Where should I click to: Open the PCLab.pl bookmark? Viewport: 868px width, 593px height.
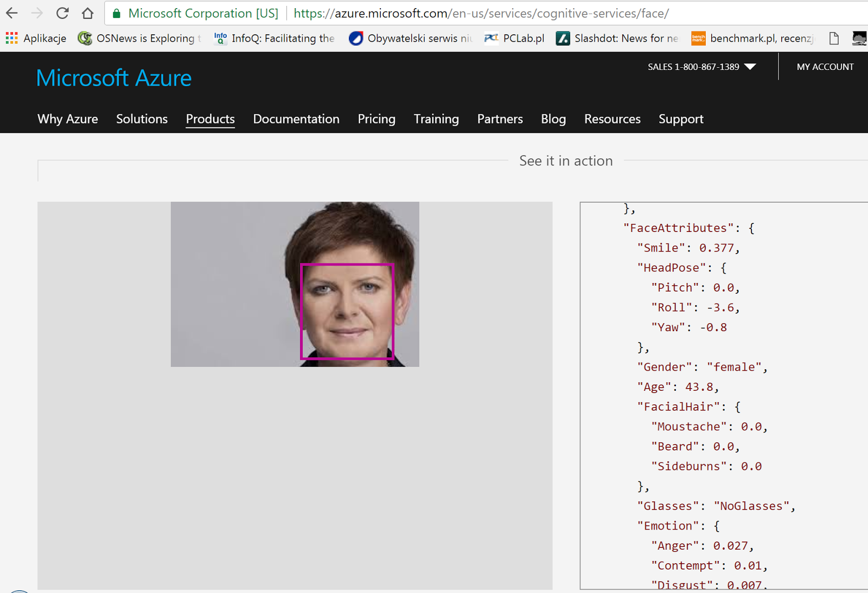coord(513,38)
